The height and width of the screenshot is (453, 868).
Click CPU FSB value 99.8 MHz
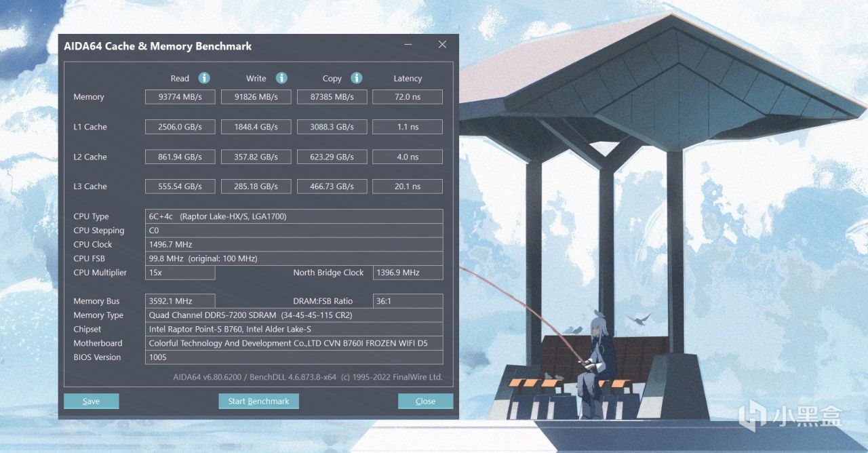(x=294, y=258)
